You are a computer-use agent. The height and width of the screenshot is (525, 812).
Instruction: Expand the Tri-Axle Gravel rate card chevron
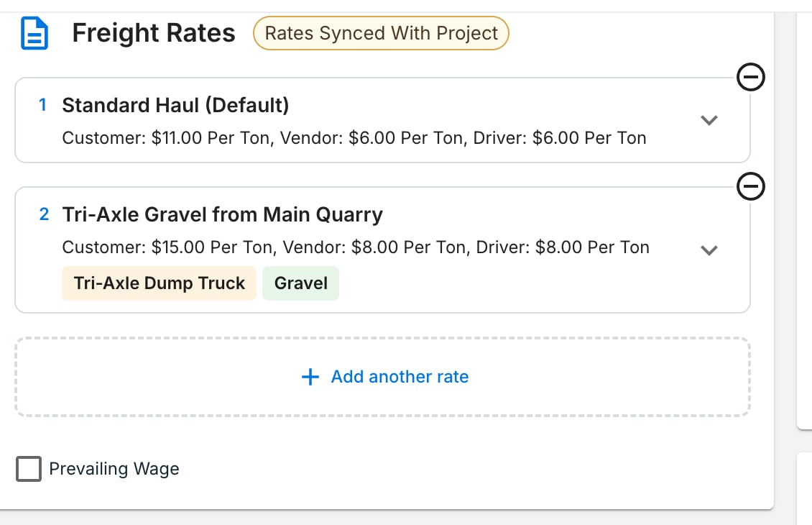pos(709,250)
